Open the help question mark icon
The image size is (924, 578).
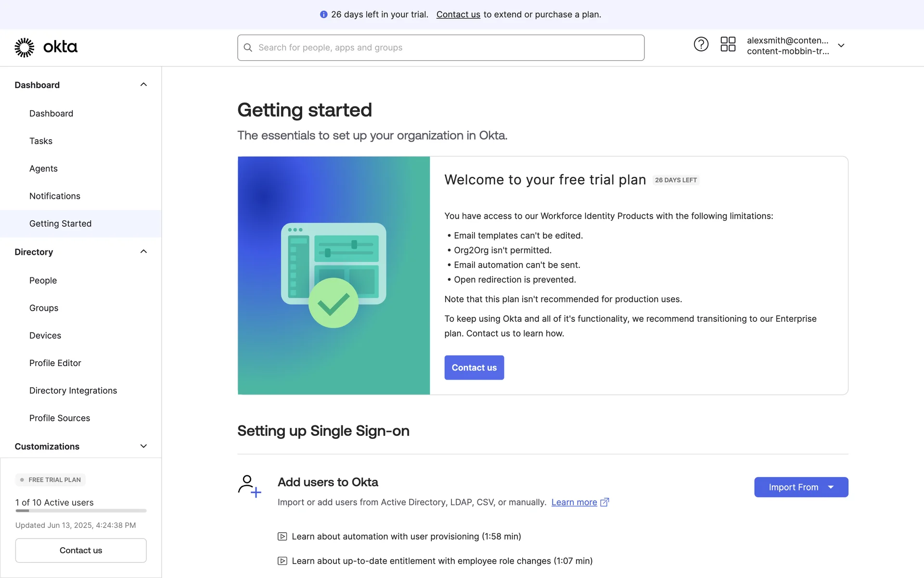701,44
